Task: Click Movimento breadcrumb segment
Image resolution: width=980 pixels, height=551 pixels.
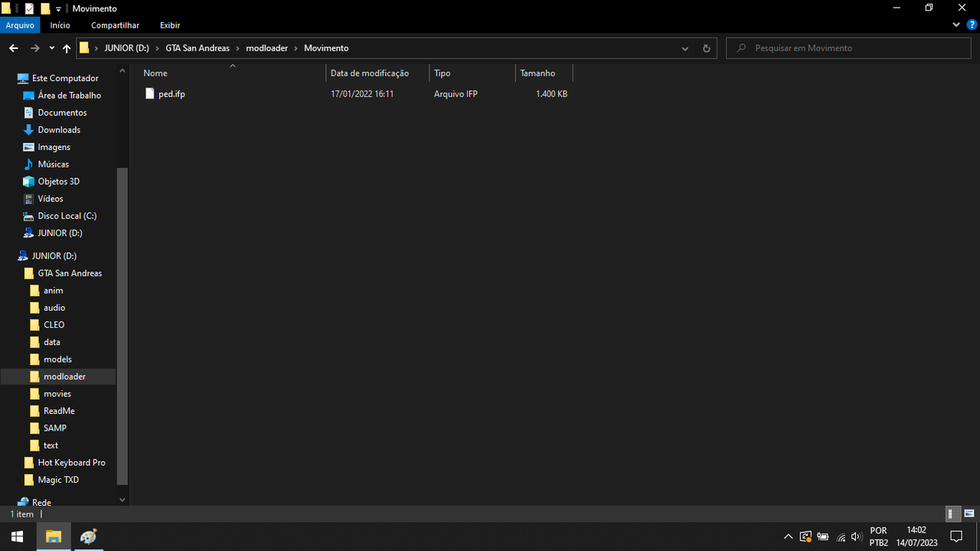Action: tap(326, 48)
